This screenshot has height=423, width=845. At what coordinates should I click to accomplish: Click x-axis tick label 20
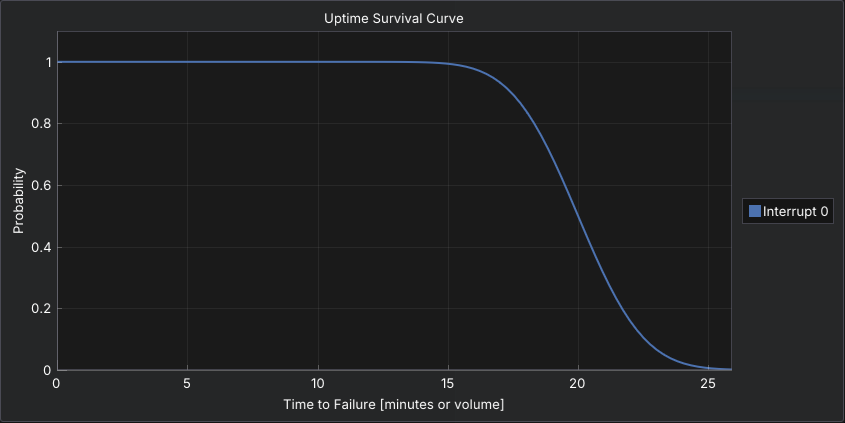click(x=578, y=385)
